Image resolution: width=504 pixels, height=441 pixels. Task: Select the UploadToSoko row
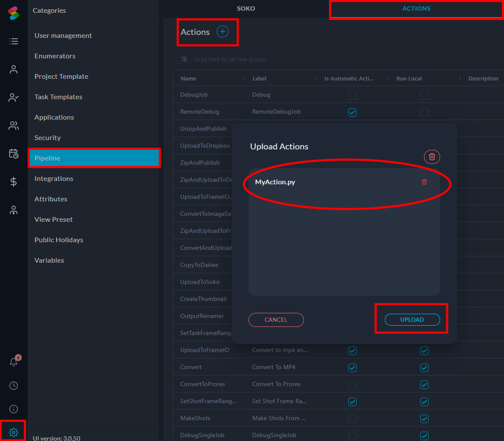pyautogui.click(x=200, y=282)
